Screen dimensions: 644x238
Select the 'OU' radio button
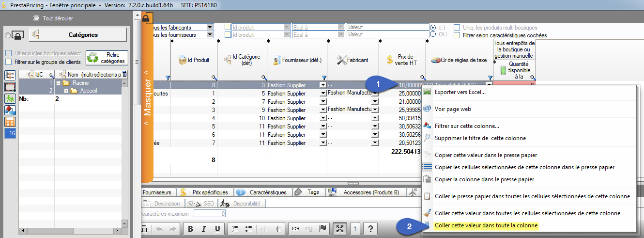(433, 35)
